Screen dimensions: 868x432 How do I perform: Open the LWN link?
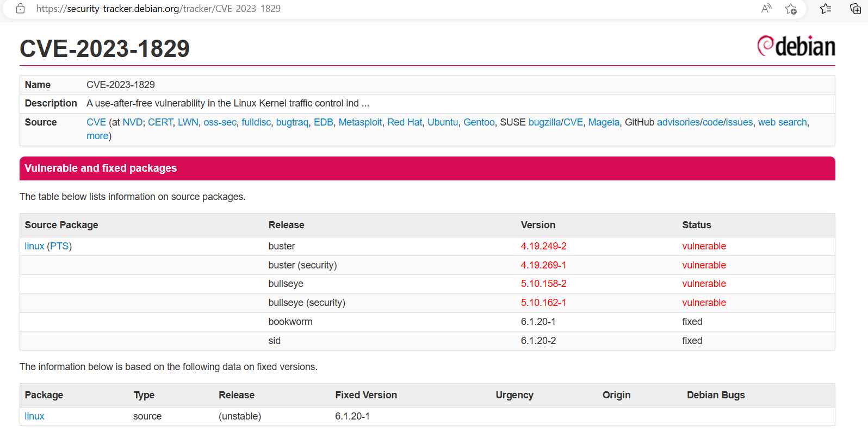pyautogui.click(x=188, y=122)
